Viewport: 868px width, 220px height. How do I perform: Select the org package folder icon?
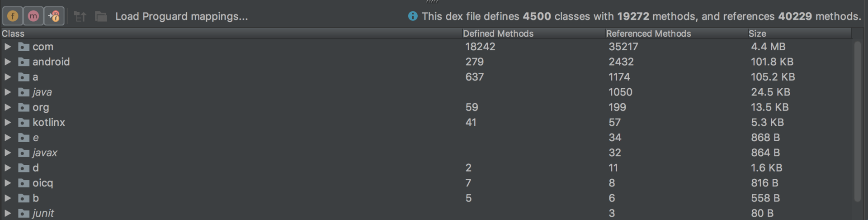pyautogui.click(x=24, y=107)
